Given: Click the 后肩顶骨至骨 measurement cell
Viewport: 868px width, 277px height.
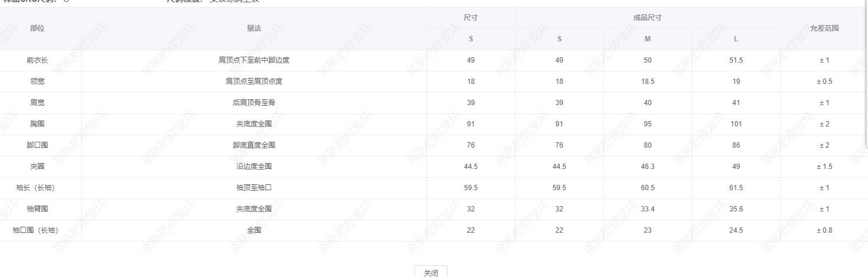Looking at the screenshot, I should [x=254, y=103].
